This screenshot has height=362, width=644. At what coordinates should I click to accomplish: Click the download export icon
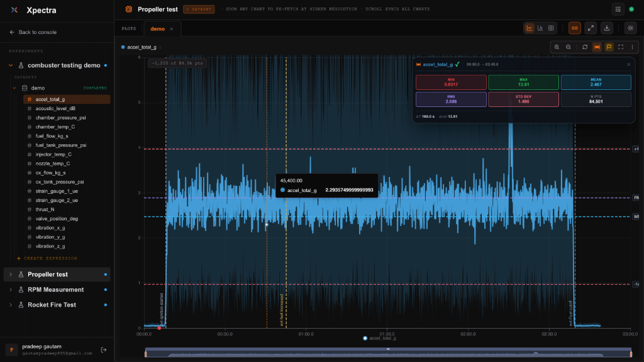pos(607,28)
